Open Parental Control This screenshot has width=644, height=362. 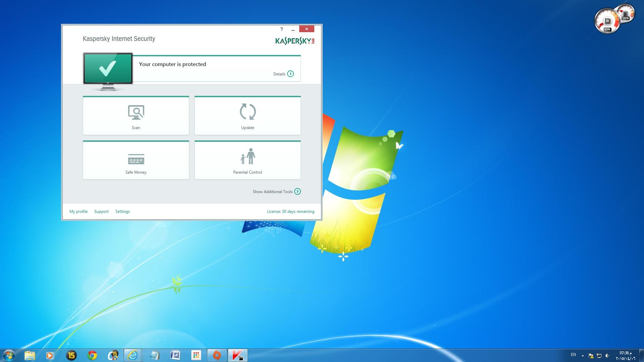[248, 160]
